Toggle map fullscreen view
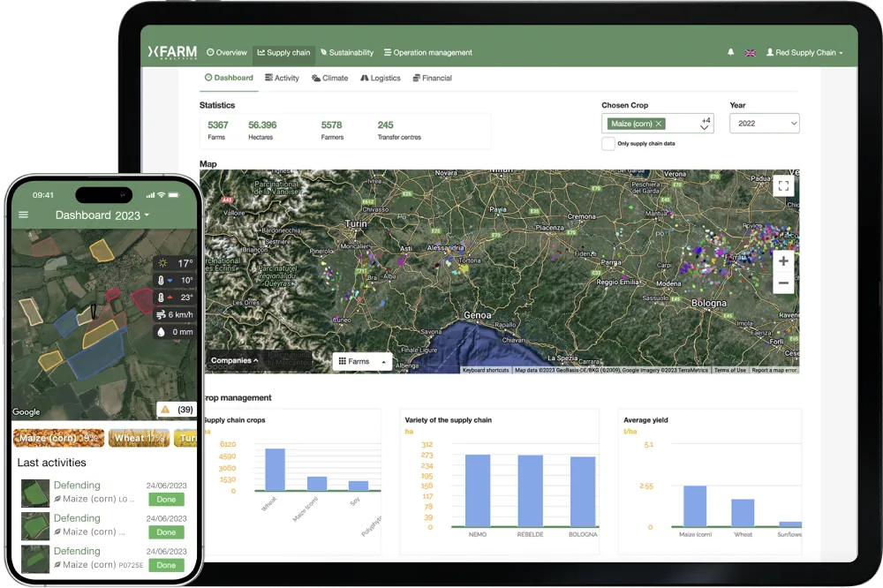This screenshot has width=883, height=588. 783,186
